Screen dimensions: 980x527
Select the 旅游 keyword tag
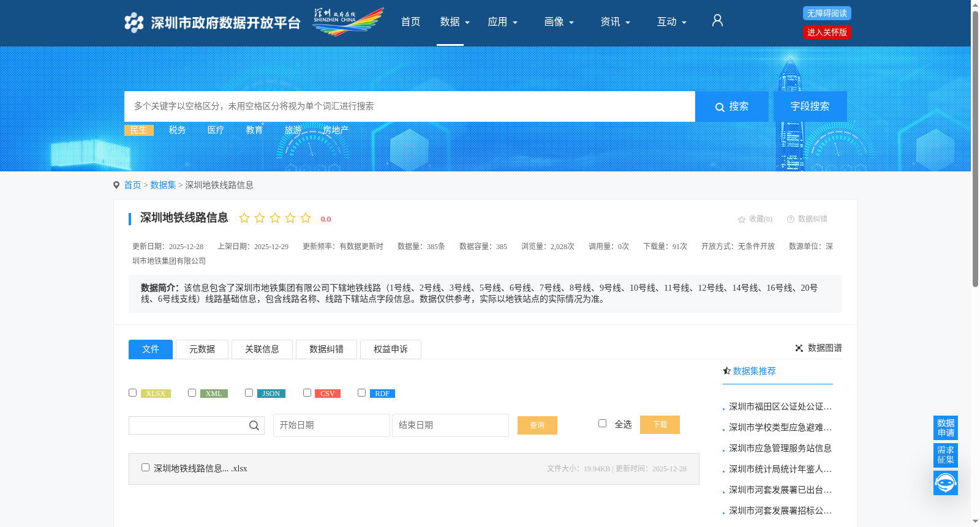tap(293, 130)
